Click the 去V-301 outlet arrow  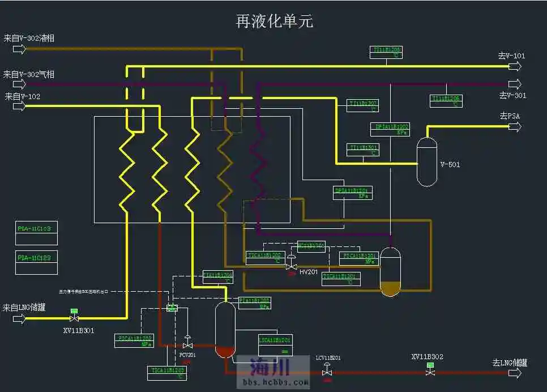click(x=515, y=84)
